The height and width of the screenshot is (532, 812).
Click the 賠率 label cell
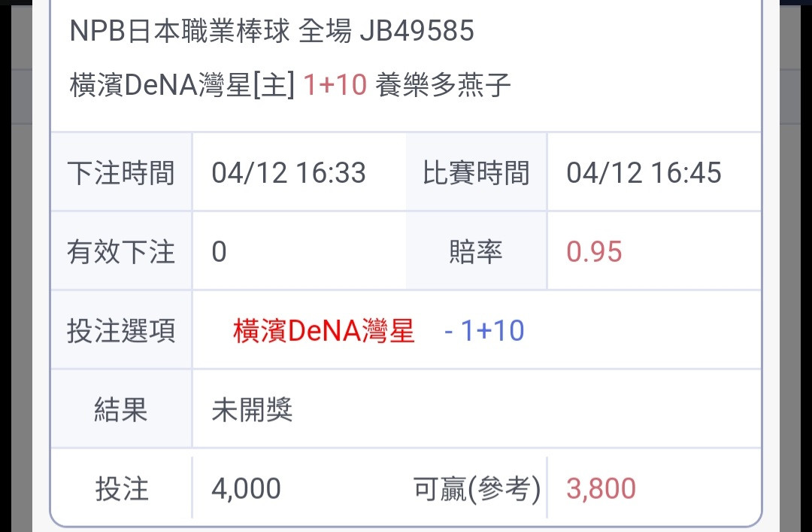[476, 251]
